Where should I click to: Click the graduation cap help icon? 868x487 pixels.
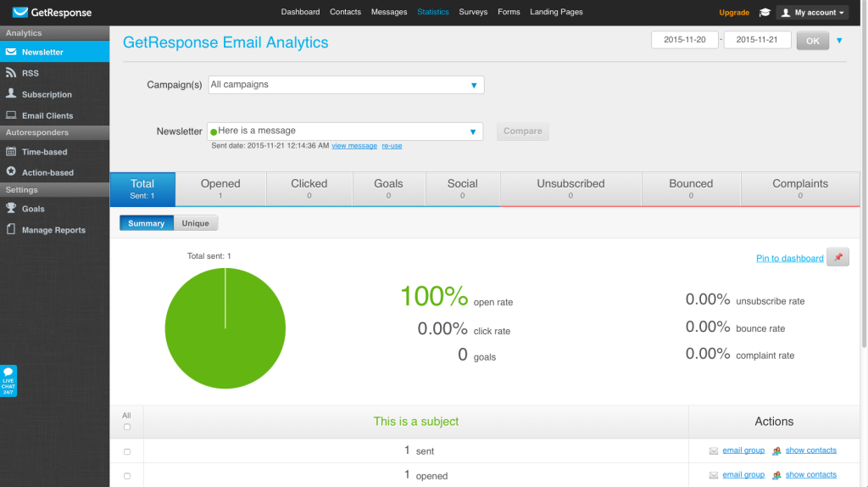765,12
